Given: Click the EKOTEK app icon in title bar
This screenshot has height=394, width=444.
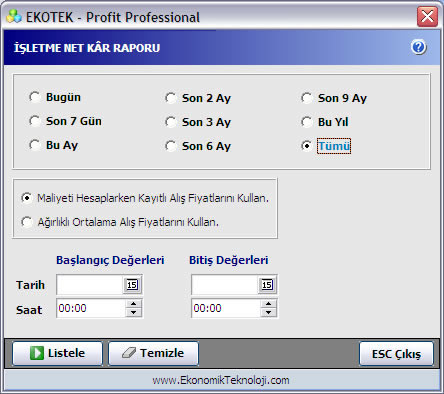Looking at the screenshot, I should (x=14, y=17).
